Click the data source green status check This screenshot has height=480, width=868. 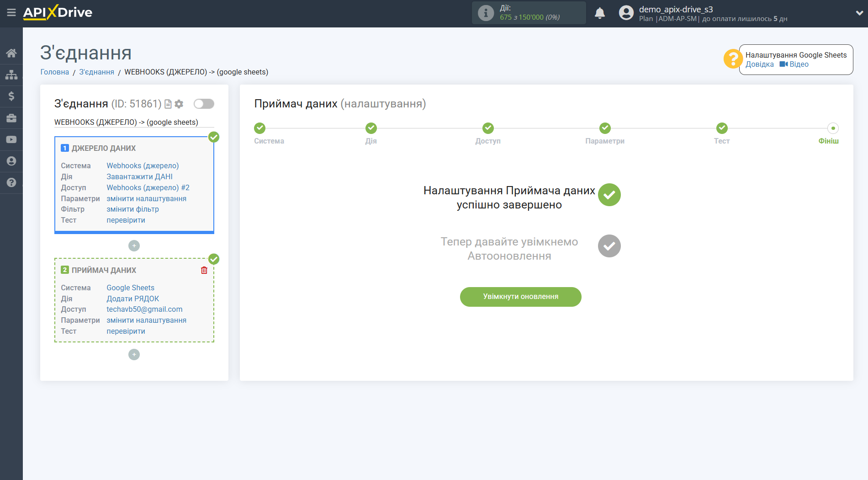(x=214, y=137)
